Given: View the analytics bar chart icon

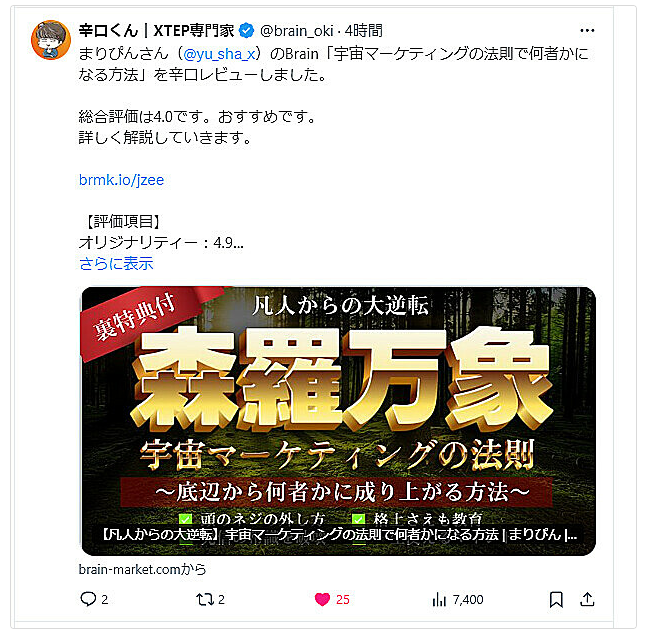Looking at the screenshot, I should tap(439, 599).
